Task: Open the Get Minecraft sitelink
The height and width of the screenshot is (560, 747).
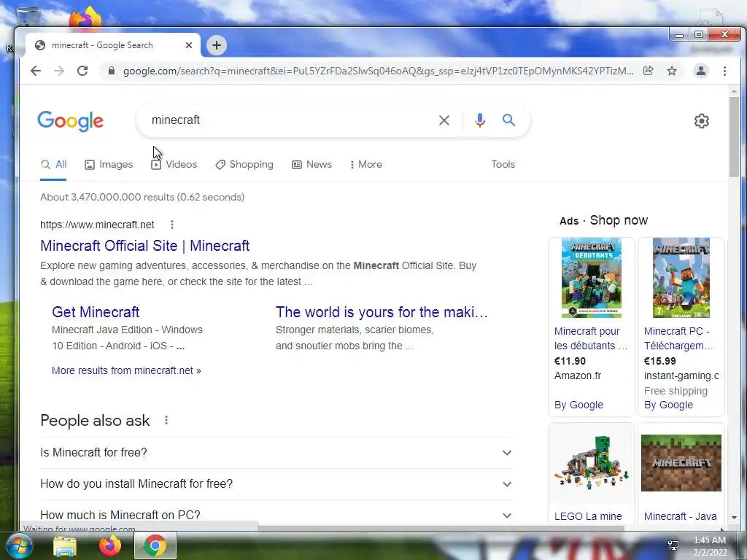Action: [96, 312]
